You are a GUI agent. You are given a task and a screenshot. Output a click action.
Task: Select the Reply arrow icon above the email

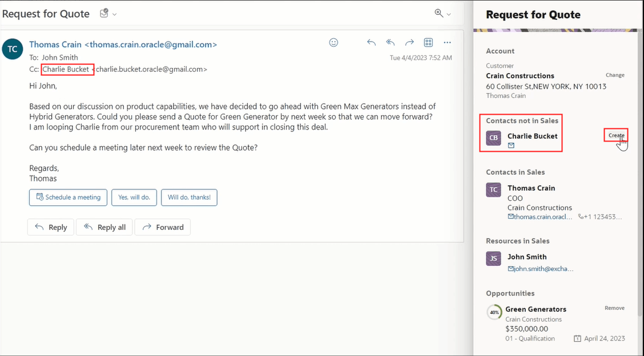372,42
